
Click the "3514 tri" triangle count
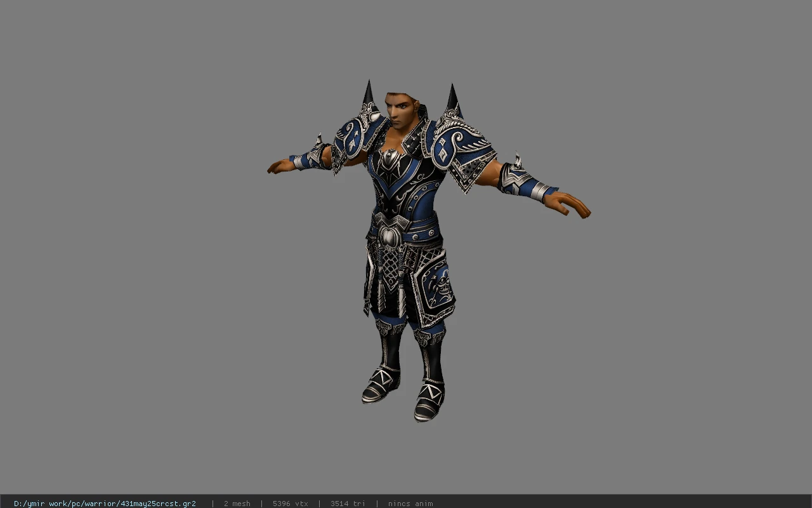pos(348,504)
